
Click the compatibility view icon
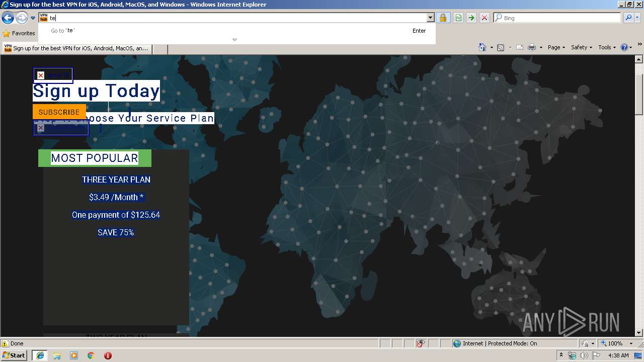coord(458,18)
